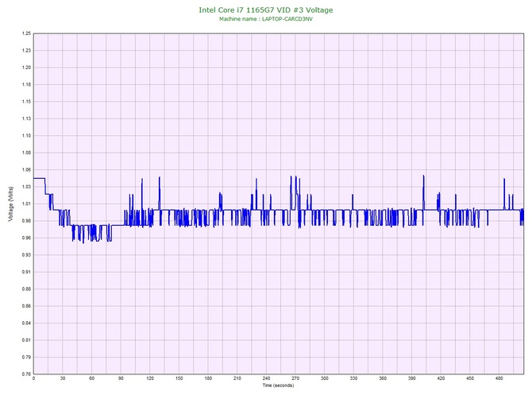This screenshot has height=399, width=532.
Task: Click the machine name LAPTOP-CARCD3NV subtitle
Action: click(x=265, y=18)
